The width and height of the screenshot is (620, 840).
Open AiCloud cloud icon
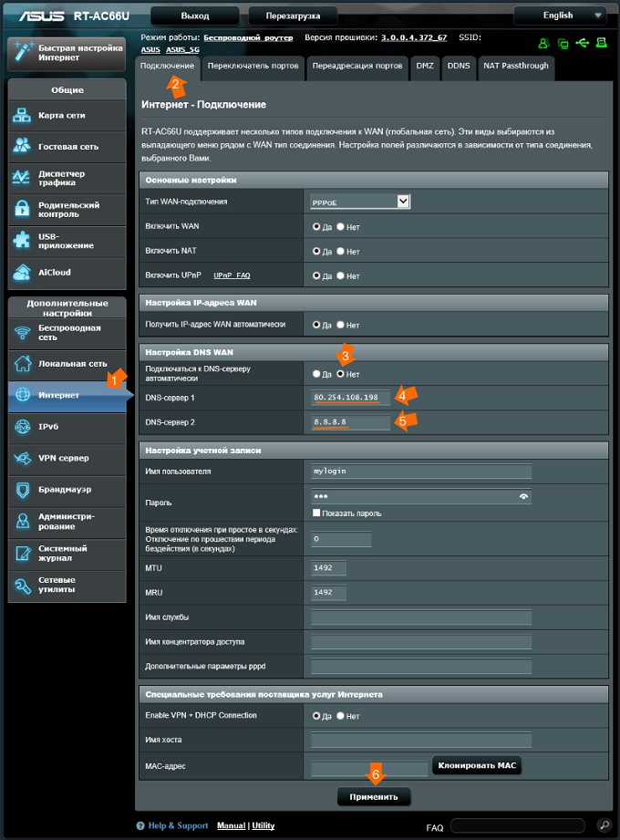pyautogui.click(x=23, y=272)
